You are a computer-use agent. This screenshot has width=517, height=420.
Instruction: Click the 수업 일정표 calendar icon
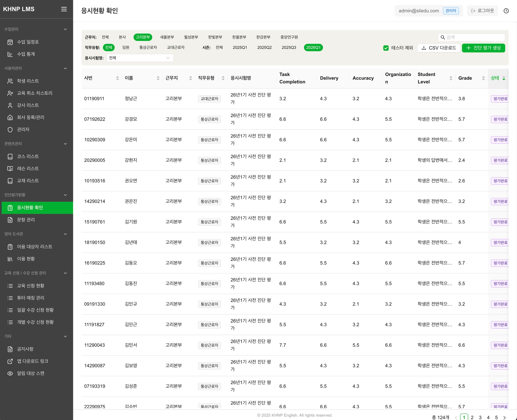(10, 42)
